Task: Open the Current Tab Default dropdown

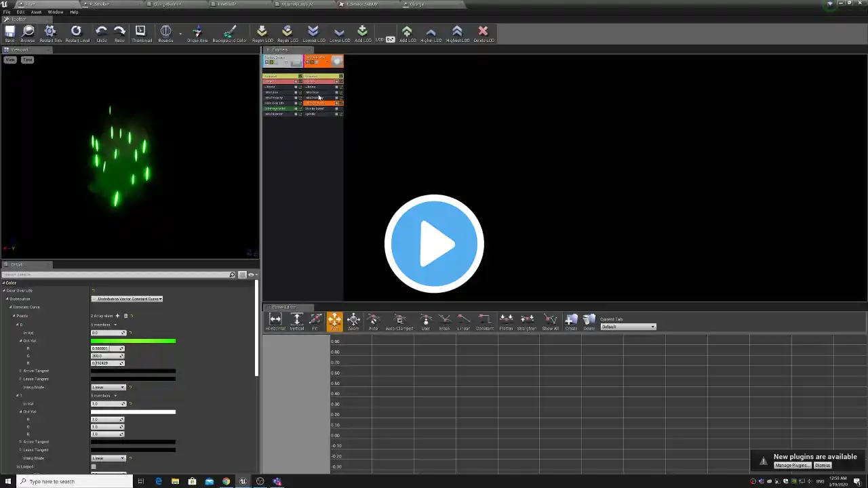Action: point(628,327)
